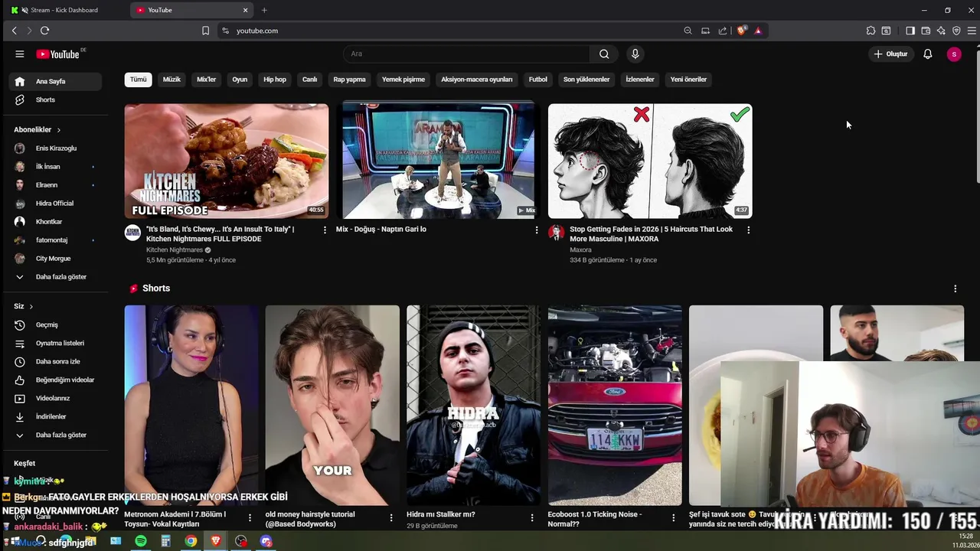
Task: Switch to Stream - Kick Dashboard tab
Action: click(65, 10)
